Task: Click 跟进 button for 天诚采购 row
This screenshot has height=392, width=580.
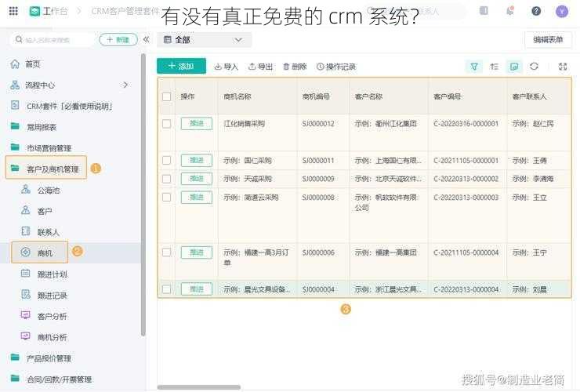Action: (197, 179)
